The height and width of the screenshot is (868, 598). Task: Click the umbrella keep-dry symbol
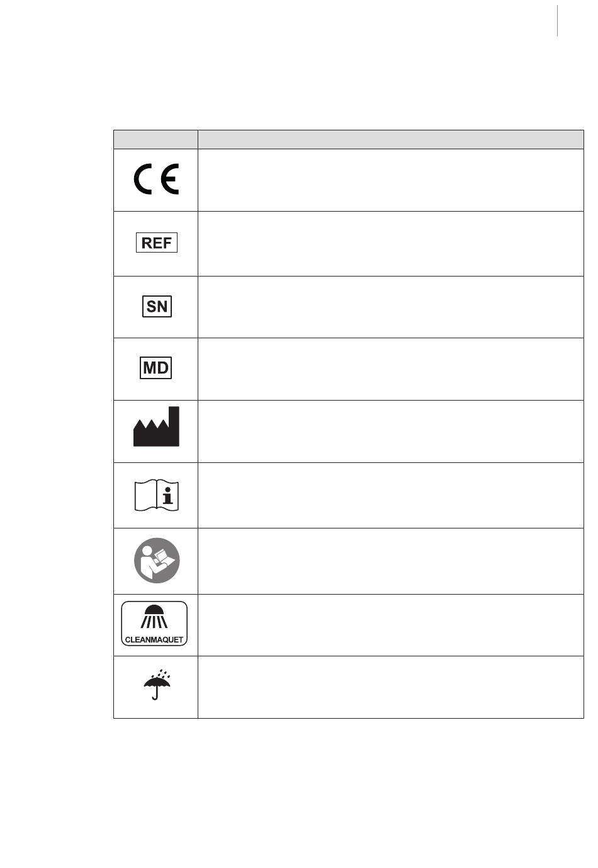[x=157, y=685]
